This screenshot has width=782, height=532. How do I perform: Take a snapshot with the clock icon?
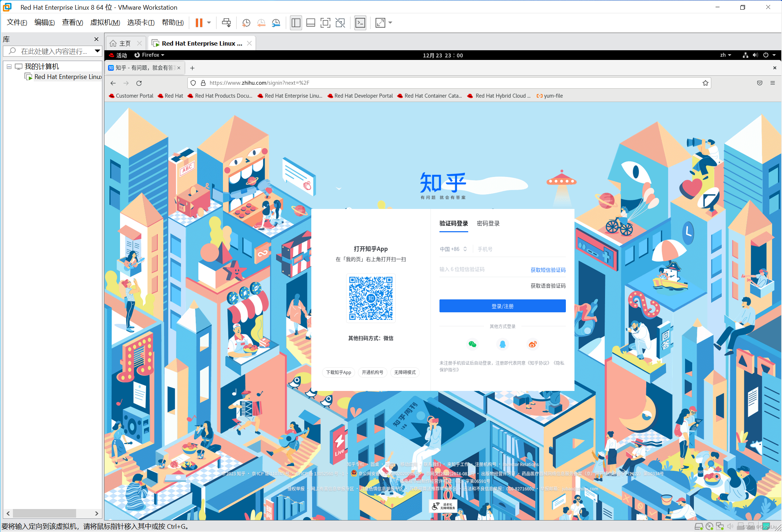point(246,23)
